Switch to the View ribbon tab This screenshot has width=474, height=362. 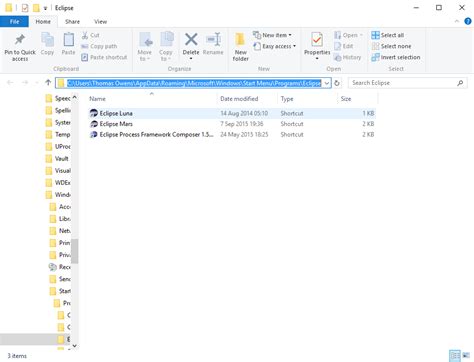click(x=100, y=22)
